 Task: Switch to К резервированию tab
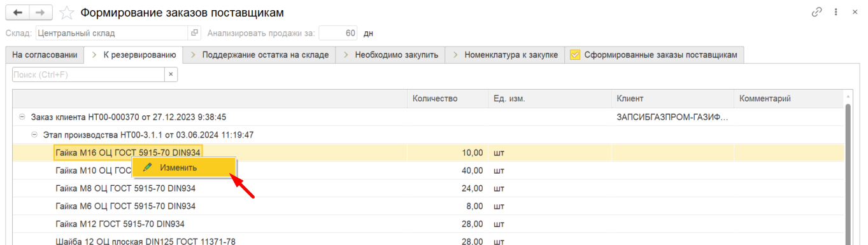click(x=134, y=55)
